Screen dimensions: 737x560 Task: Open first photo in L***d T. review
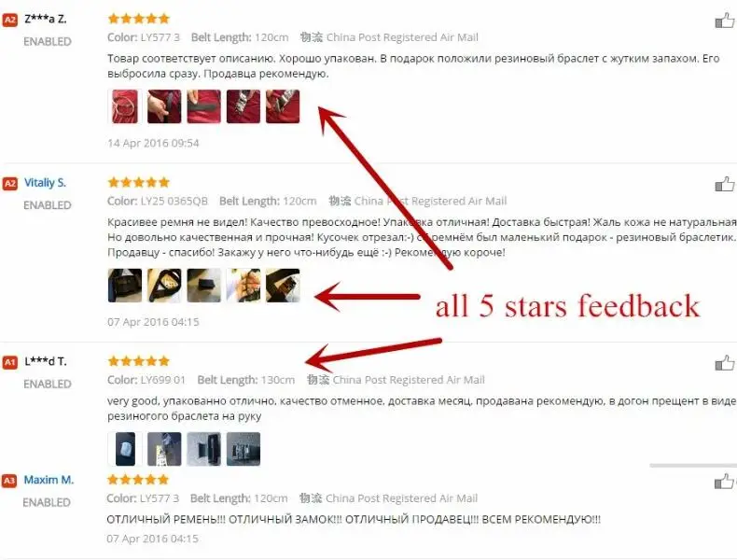[125, 449]
